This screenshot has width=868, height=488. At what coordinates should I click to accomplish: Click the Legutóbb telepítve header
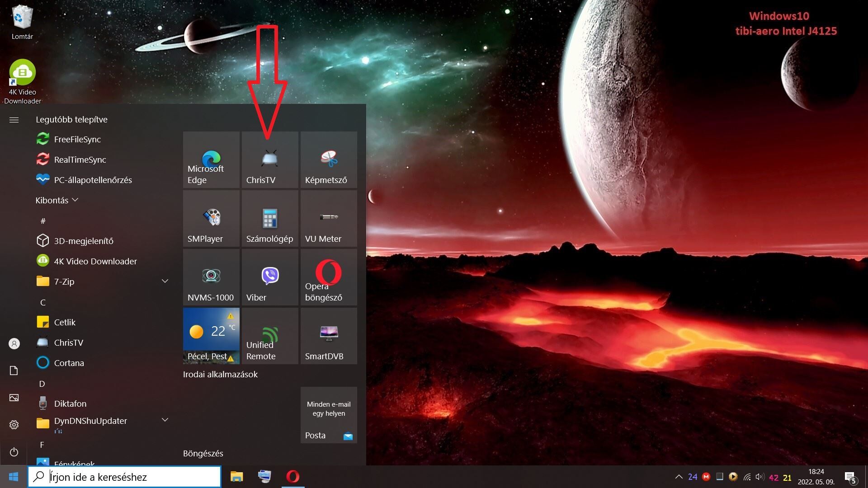(71, 119)
